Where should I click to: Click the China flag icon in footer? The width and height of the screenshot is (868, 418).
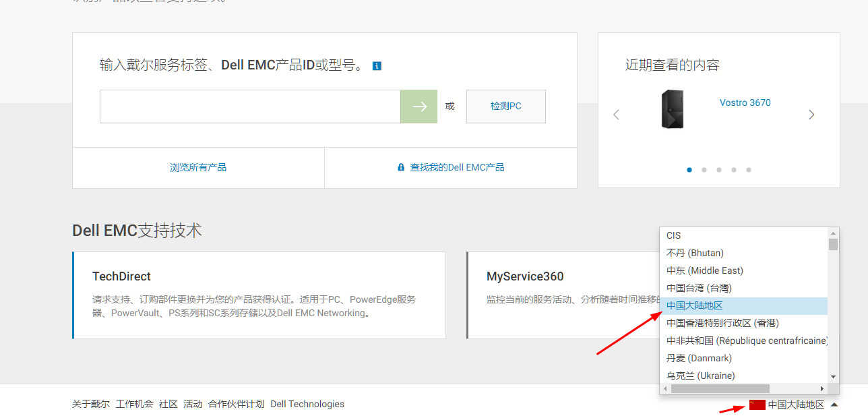pos(757,405)
